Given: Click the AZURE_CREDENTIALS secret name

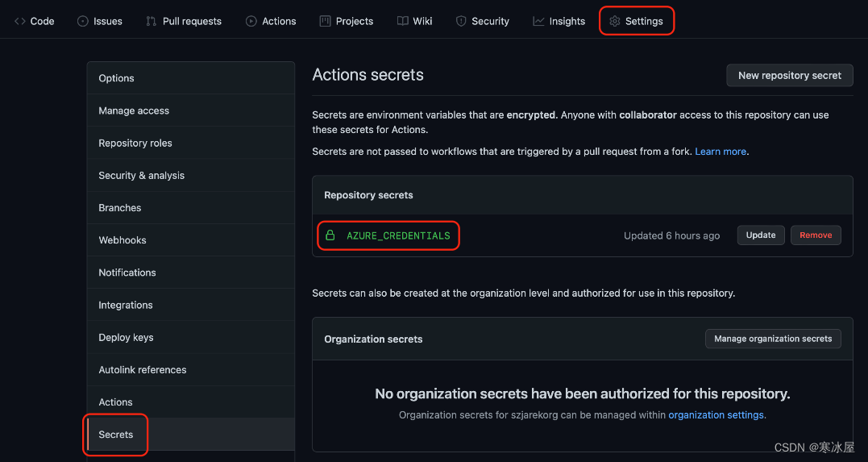Looking at the screenshot, I should [x=398, y=236].
